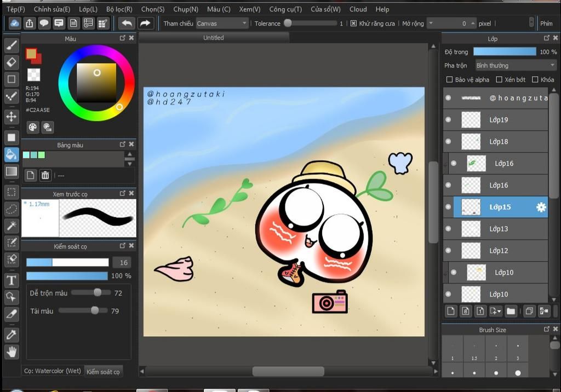
Task: Open layer settings gear on Lớp15
Action: point(541,207)
